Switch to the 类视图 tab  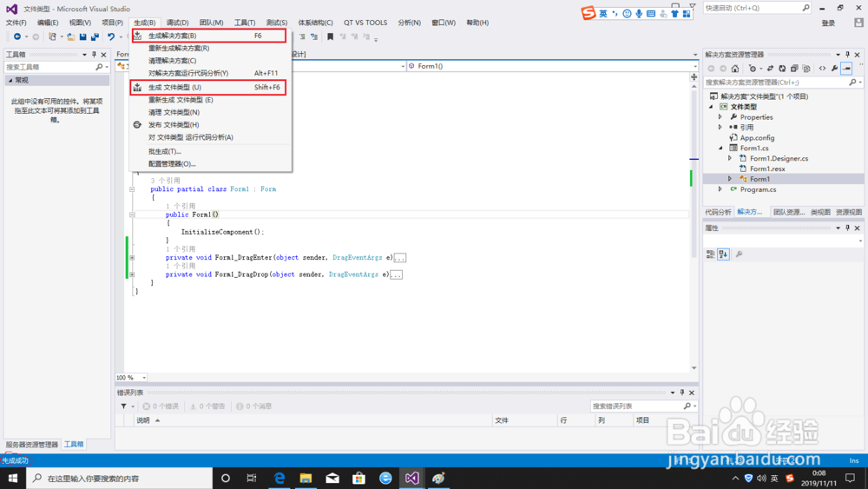click(x=820, y=212)
